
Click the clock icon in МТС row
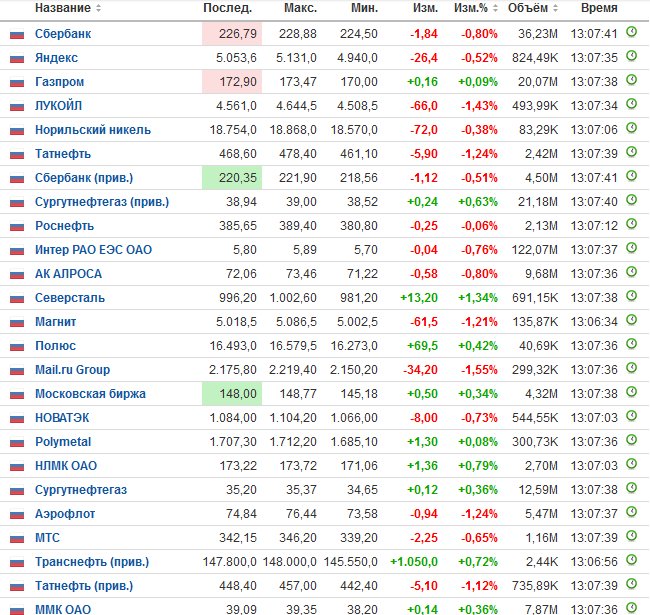(631, 536)
